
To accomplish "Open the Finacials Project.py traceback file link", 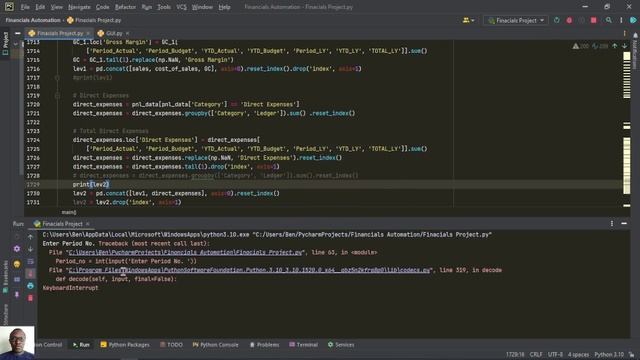I will tap(186, 252).
